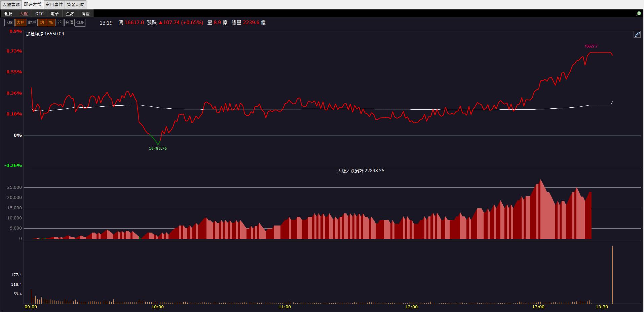Toggle the CDP indicator button

(80, 23)
